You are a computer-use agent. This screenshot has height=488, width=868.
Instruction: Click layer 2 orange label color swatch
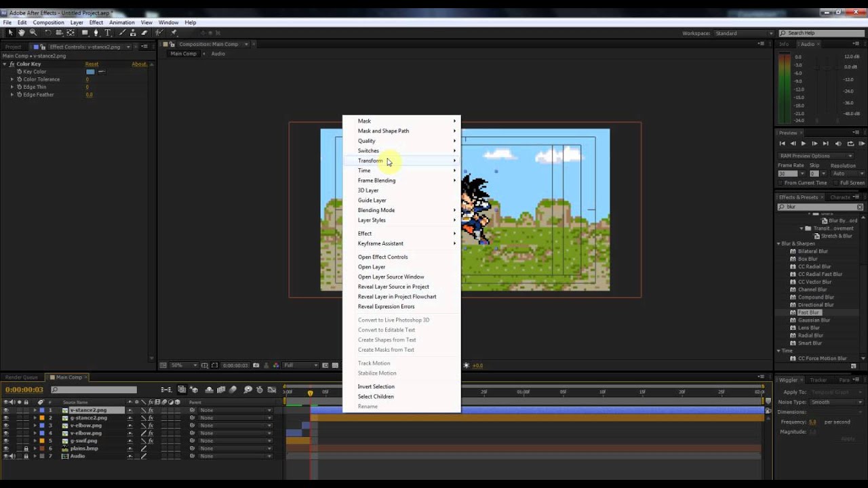pyautogui.click(x=42, y=418)
